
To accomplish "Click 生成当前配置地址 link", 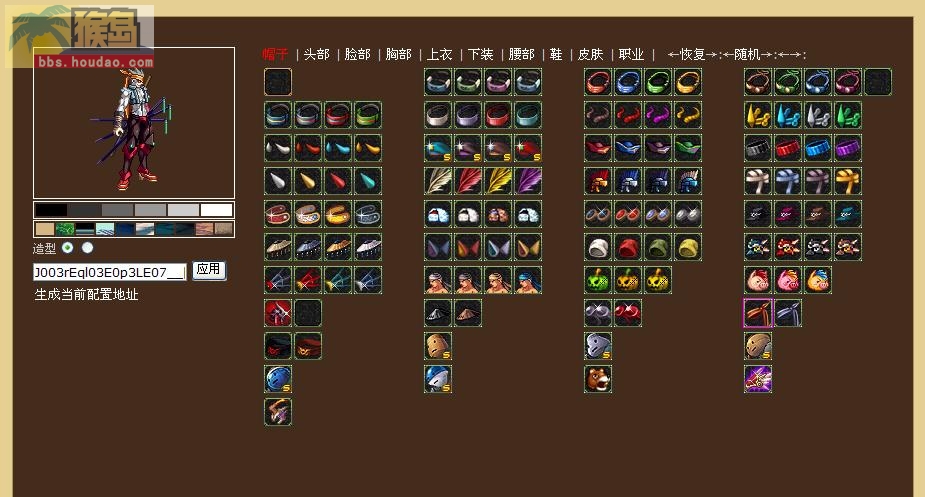I will coord(86,294).
